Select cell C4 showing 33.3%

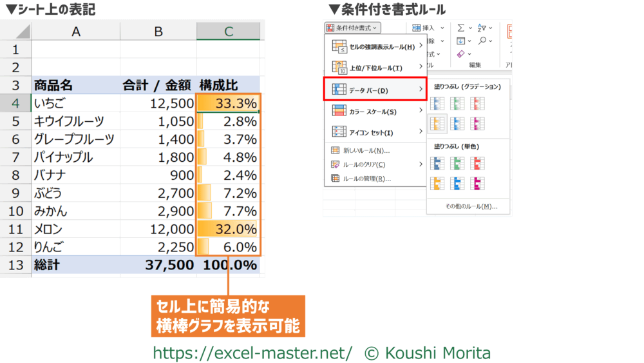(228, 103)
